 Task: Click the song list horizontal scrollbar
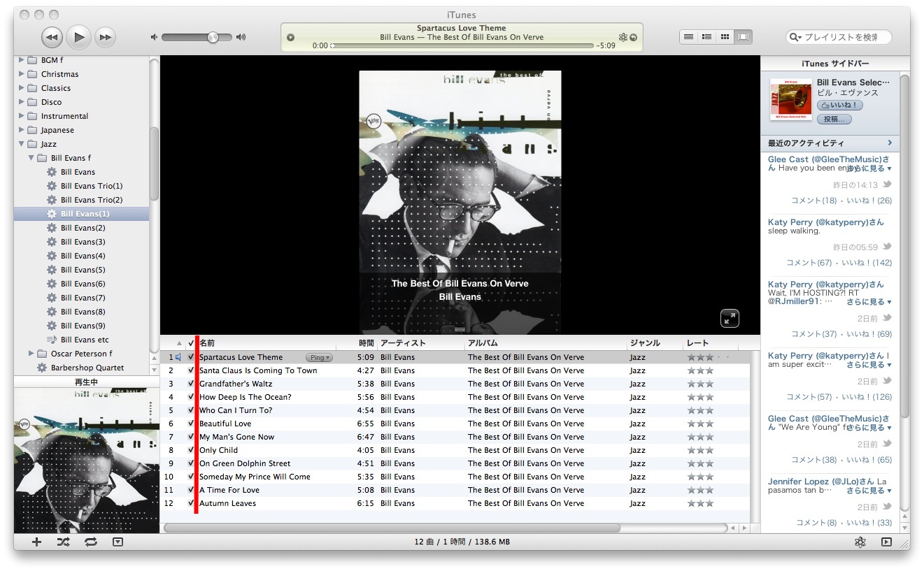tap(392, 528)
